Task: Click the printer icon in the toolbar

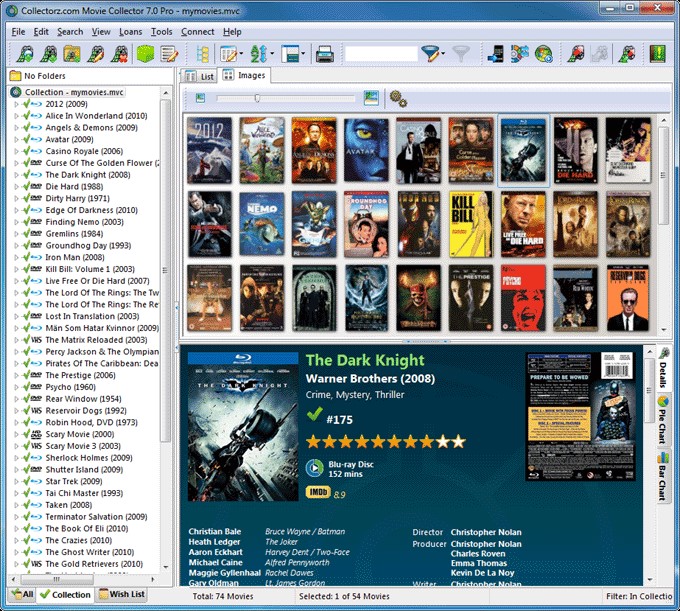Action: 324,55
